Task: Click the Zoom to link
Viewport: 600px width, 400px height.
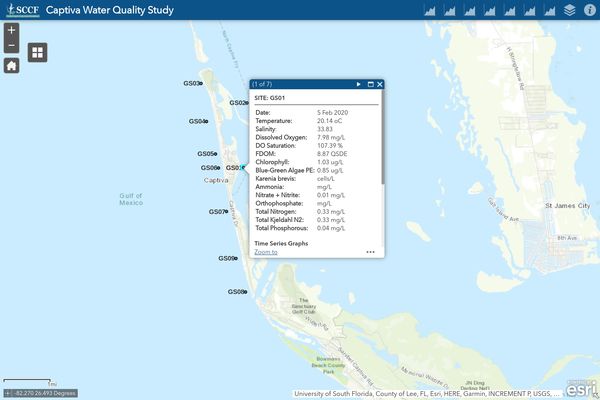Action: click(266, 252)
